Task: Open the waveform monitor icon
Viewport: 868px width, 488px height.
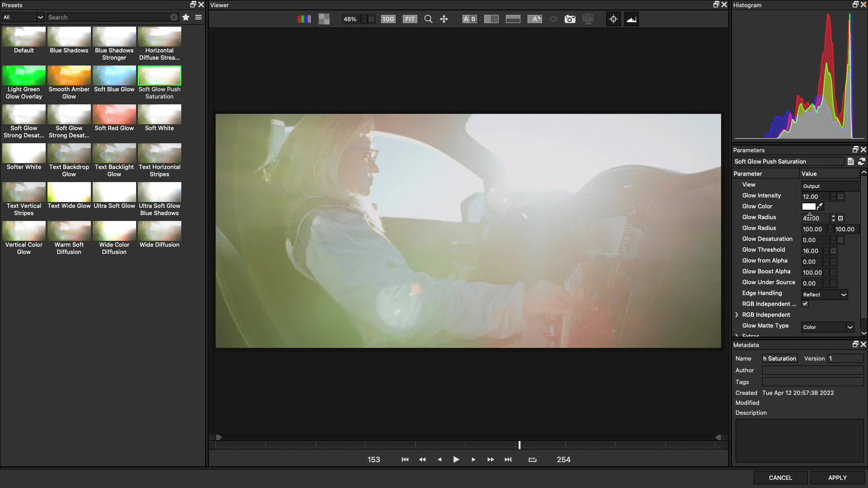Action: 631,19
